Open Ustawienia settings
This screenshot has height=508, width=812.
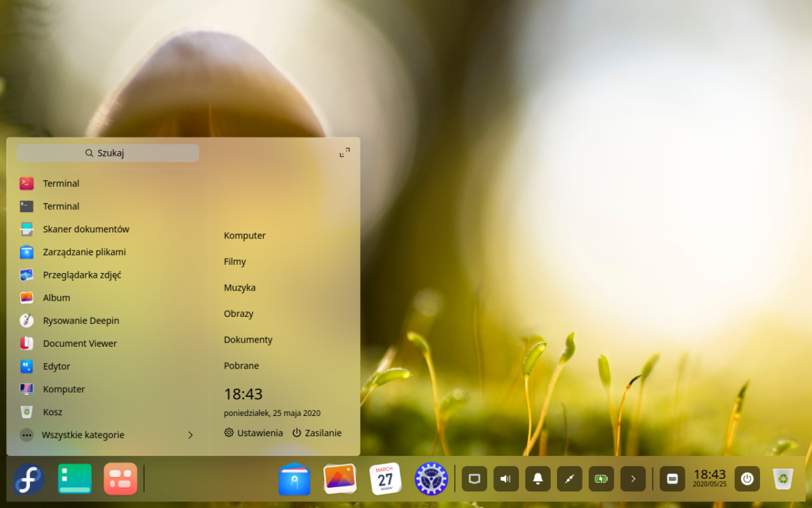pyautogui.click(x=253, y=433)
